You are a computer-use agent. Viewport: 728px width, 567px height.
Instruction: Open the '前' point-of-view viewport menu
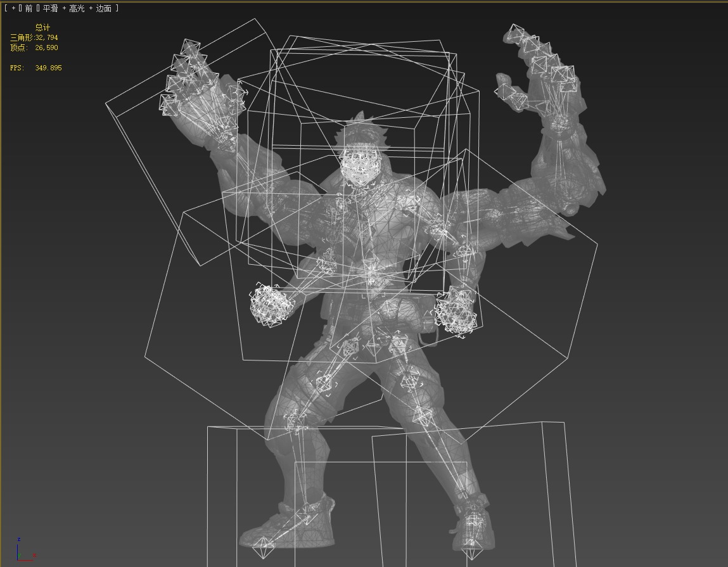(x=29, y=8)
